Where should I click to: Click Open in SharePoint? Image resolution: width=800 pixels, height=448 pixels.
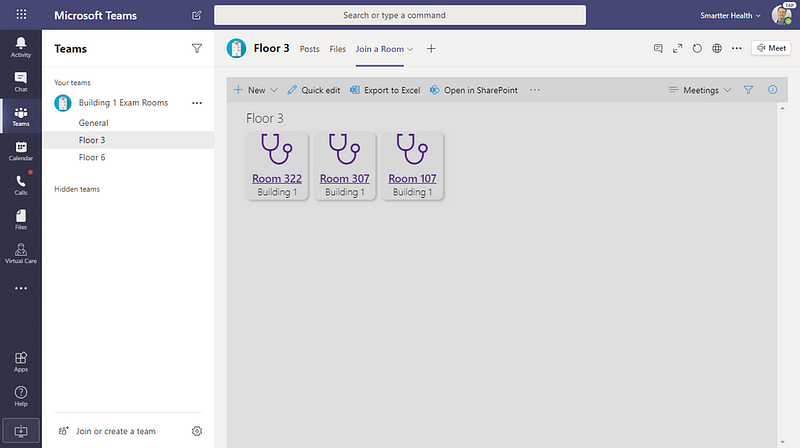473,90
